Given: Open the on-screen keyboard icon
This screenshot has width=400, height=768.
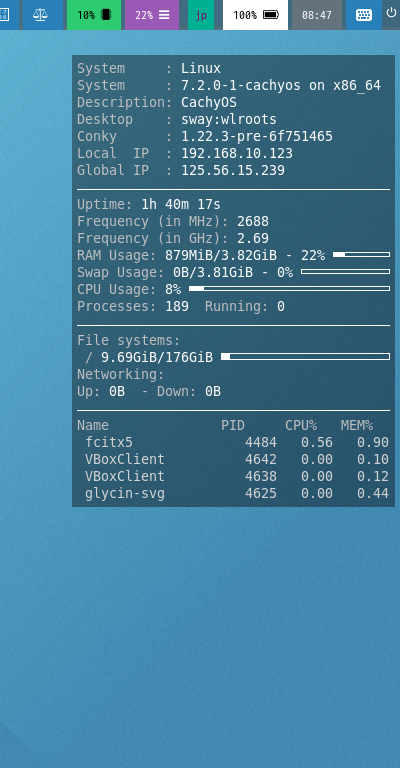Looking at the screenshot, I should click(x=364, y=15).
